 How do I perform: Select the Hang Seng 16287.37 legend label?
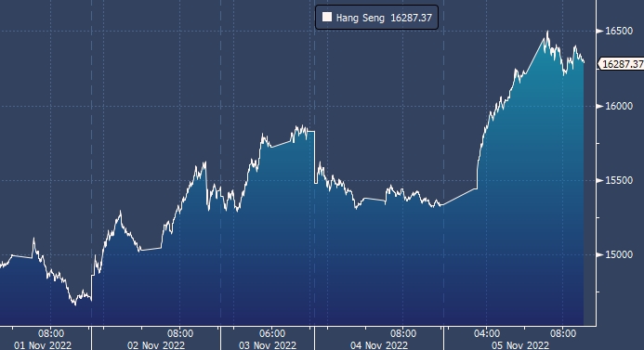(384, 18)
